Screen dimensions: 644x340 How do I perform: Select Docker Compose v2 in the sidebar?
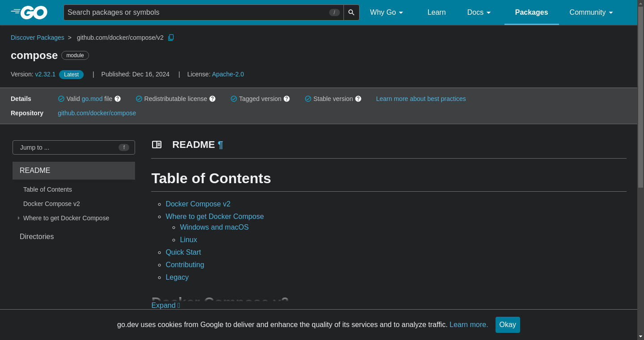click(x=51, y=204)
